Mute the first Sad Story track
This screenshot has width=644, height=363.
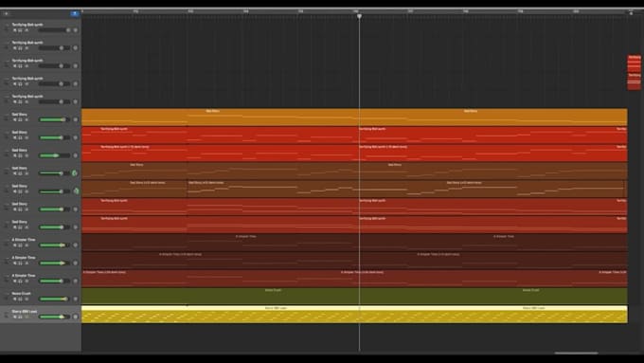[x=15, y=120]
